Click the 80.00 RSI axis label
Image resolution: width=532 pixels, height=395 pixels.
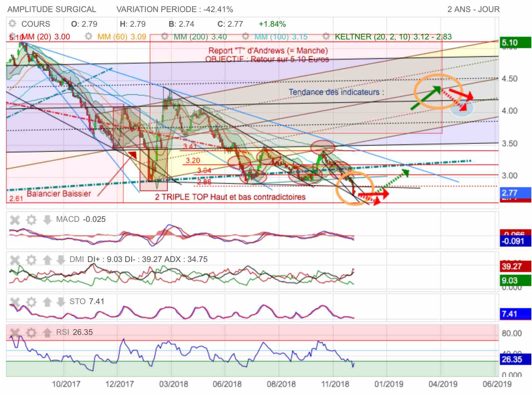point(512,333)
